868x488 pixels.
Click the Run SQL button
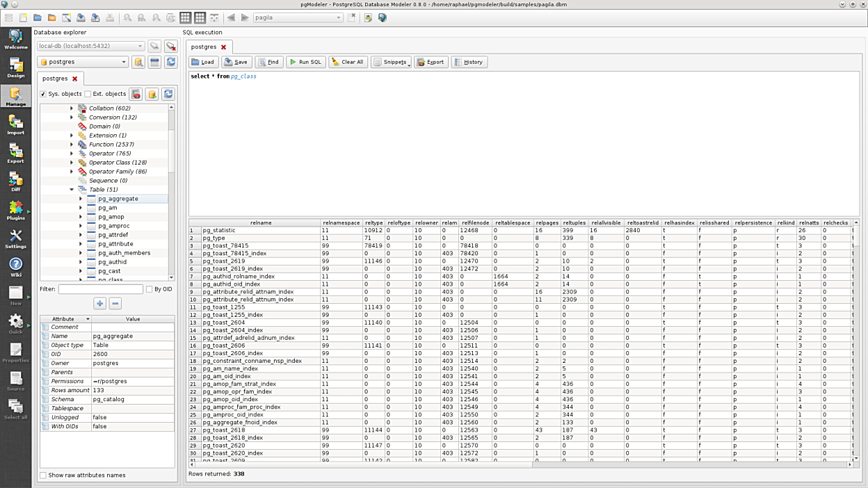305,62
